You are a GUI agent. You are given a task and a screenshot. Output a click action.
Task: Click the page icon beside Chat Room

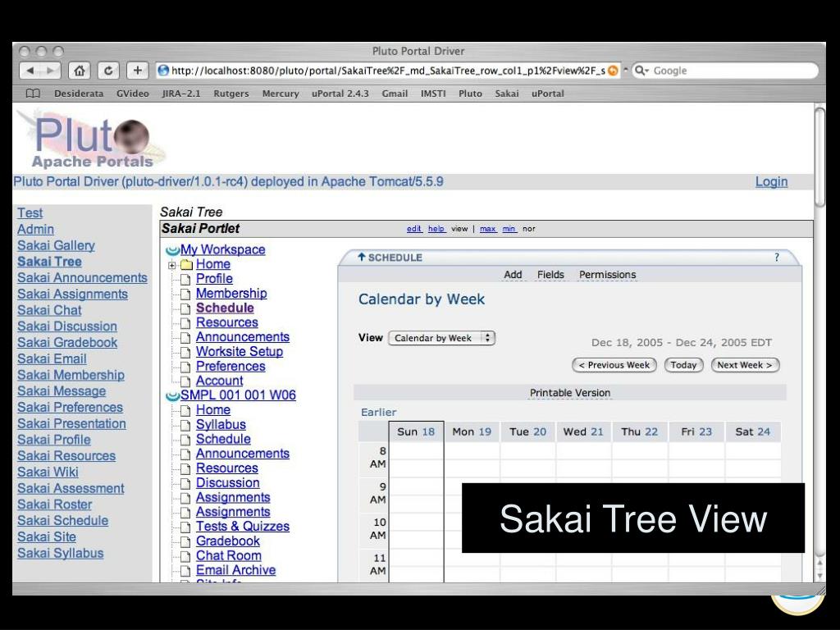tap(185, 556)
